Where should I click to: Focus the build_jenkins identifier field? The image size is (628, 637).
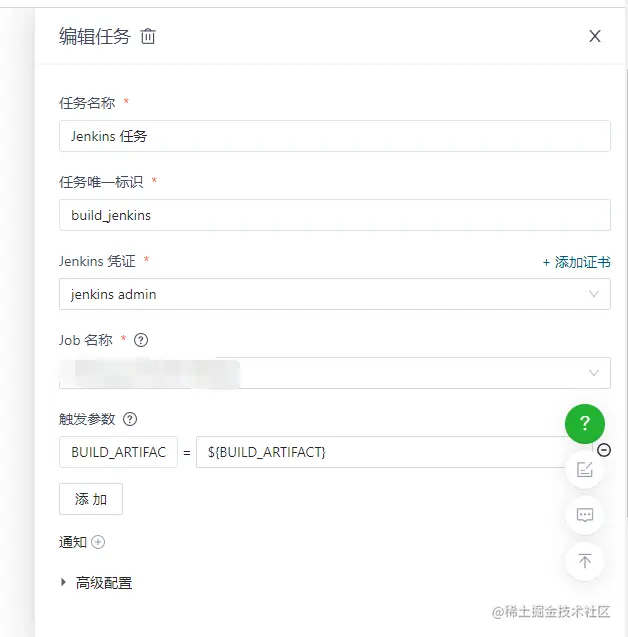(x=335, y=215)
